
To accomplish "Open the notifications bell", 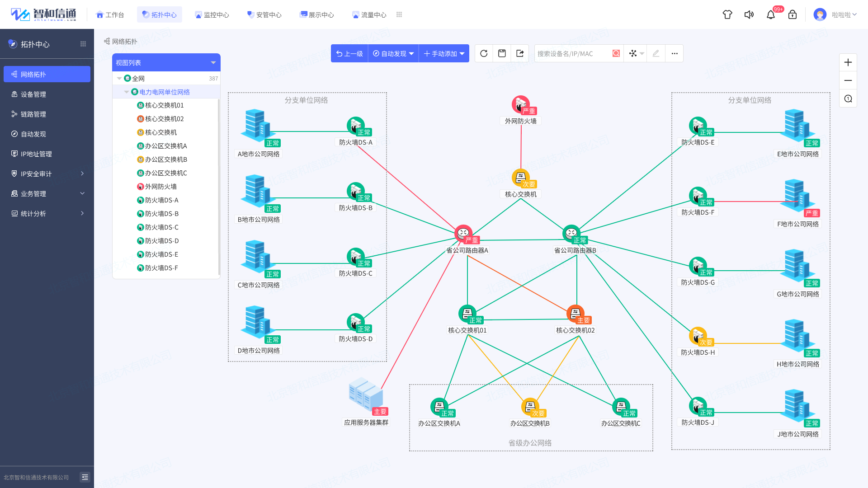I will (x=771, y=15).
